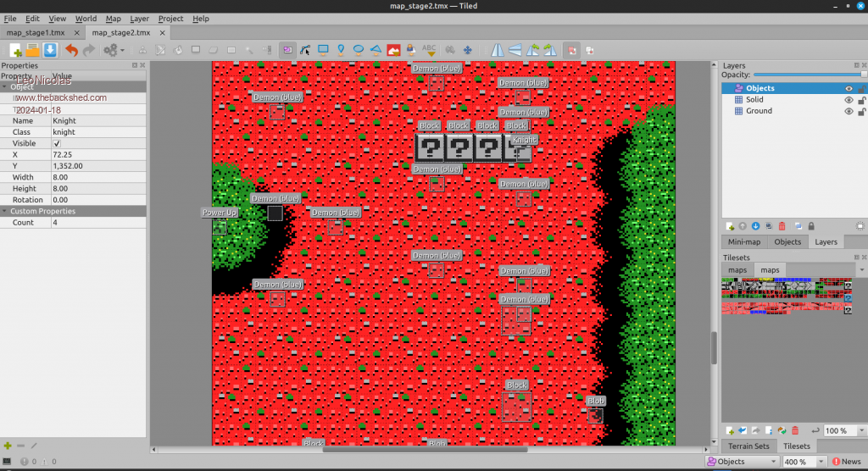
Task: Select the Insert Point tool
Action: (x=341, y=50)
